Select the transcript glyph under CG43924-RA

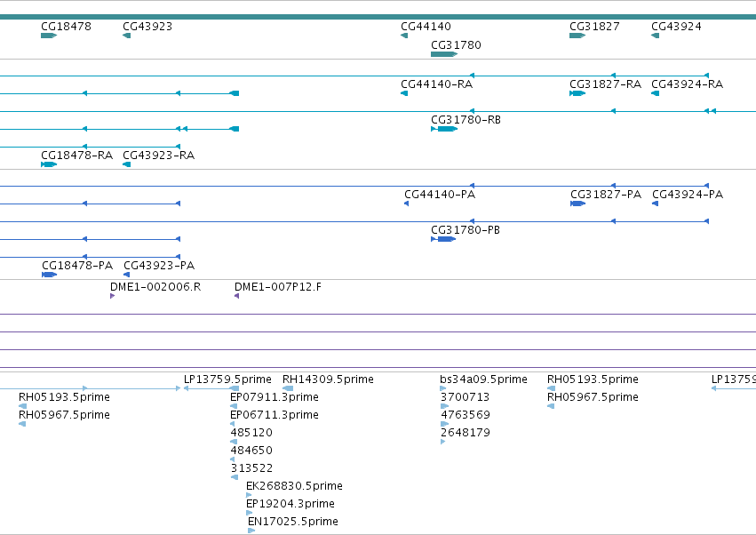click(x=656, y=93)
